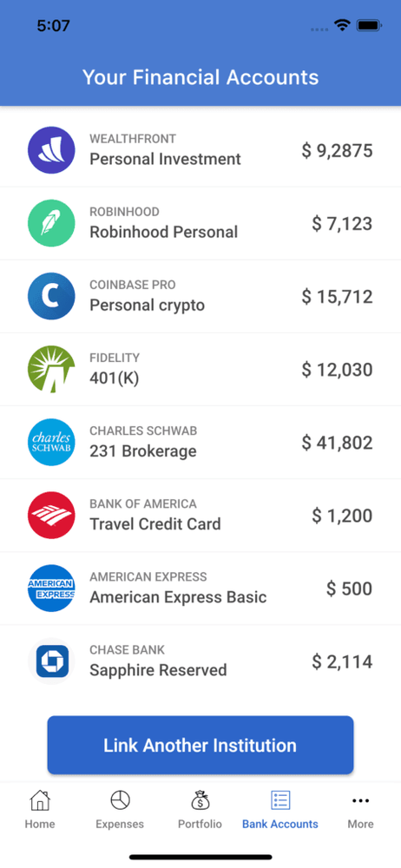Tap the Chase Bank logo icon
Viewport: 401px width, 868px height.
pos(51,661)
